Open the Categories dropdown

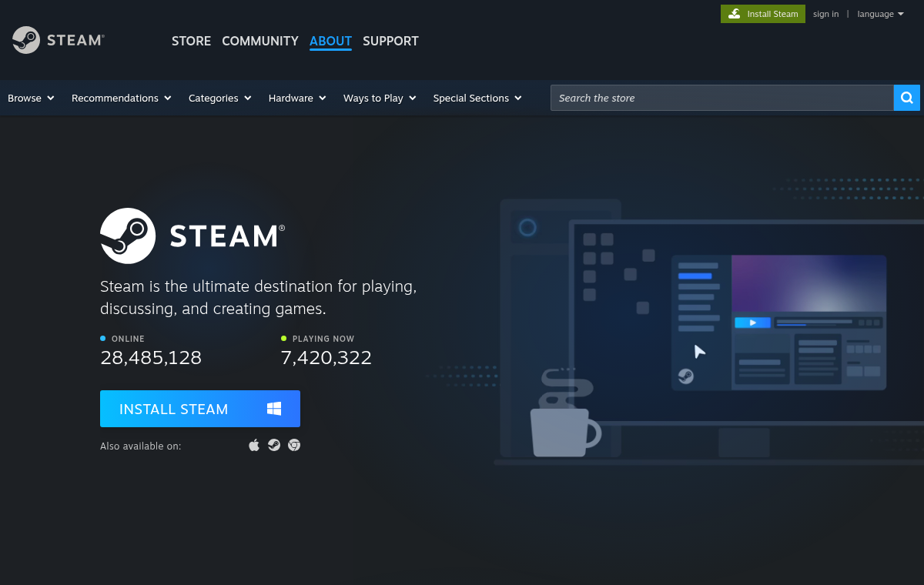(219, 98)
